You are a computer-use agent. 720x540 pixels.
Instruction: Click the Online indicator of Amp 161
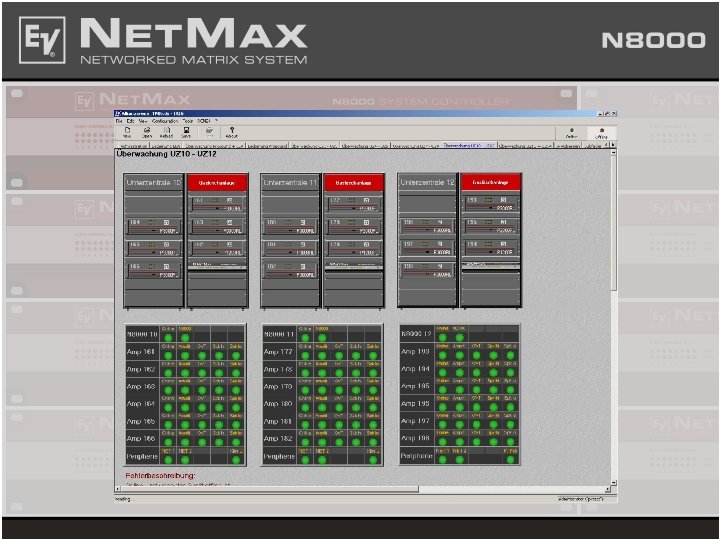click(x=168, y=355)
